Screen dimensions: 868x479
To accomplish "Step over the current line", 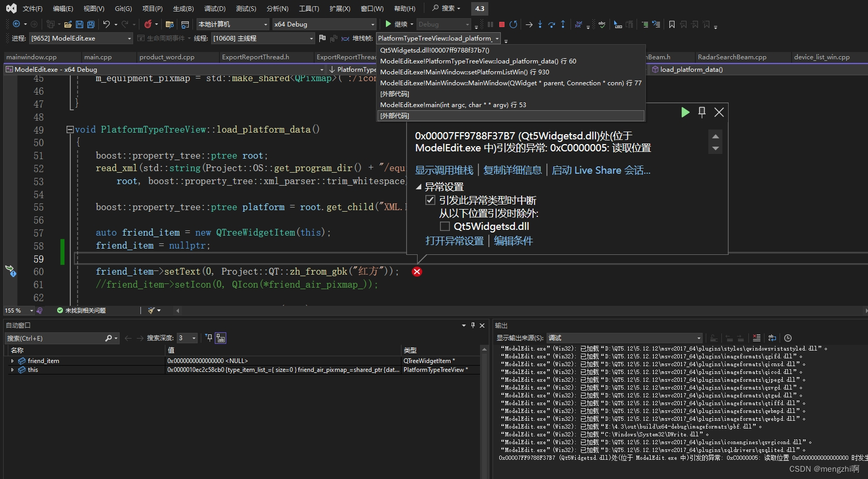I will (551, 24).
